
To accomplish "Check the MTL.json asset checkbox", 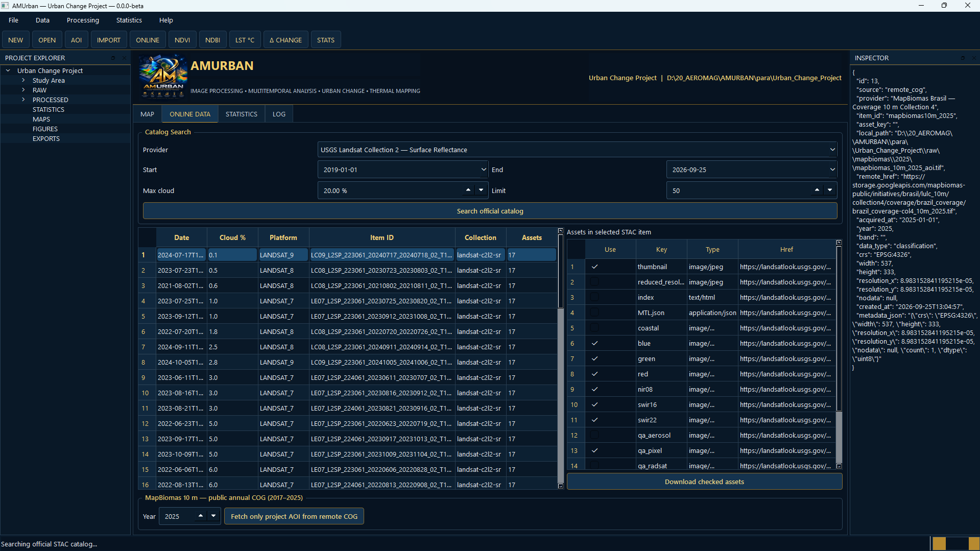I will tap(594, 313).
